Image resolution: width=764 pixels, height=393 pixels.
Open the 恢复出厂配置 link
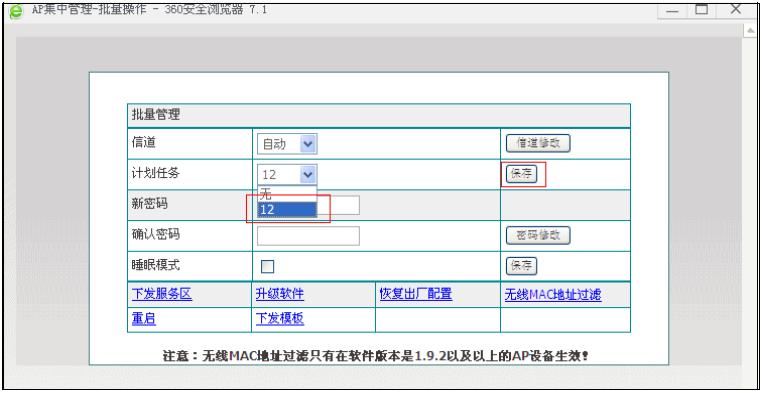tap(416, 294)
